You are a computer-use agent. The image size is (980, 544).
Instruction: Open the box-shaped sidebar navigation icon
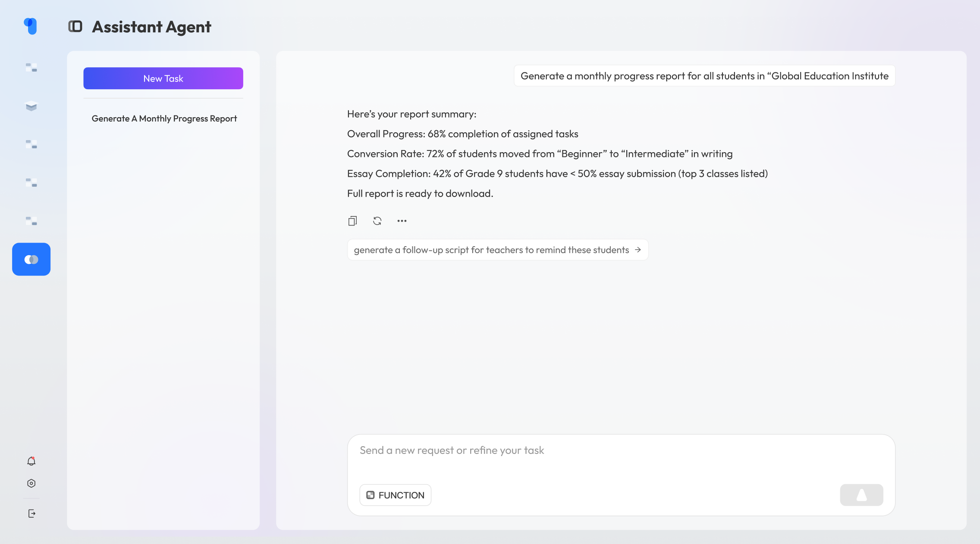[31, 106]
